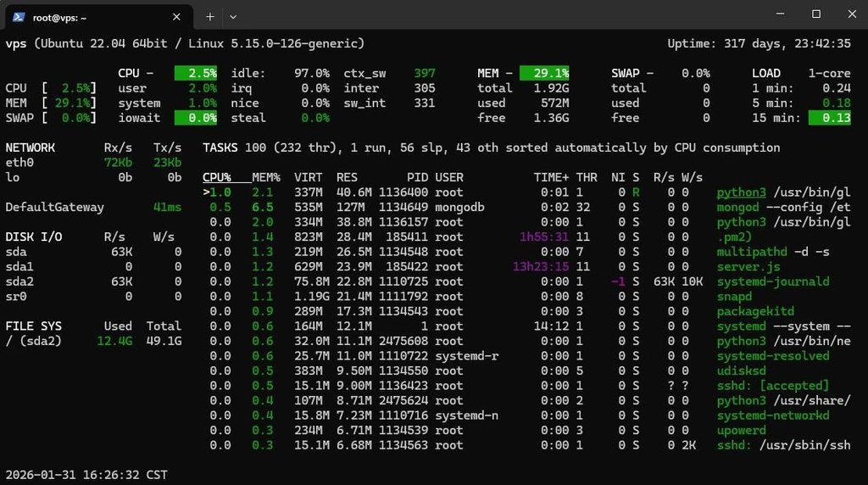
Task: Expand the new tab profile dropdown chevron
Action: click(233, 17)
